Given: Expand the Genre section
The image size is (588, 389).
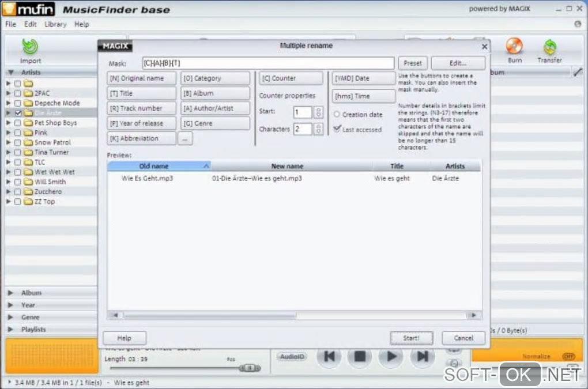Looking at the screenshot, I should [10, 317].
